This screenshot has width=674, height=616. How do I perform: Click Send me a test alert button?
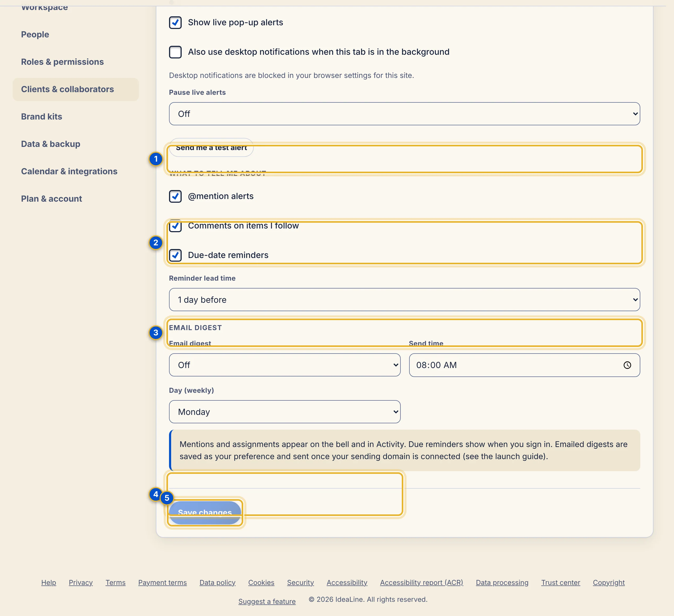pyautogui.click(x=211, y=147)
